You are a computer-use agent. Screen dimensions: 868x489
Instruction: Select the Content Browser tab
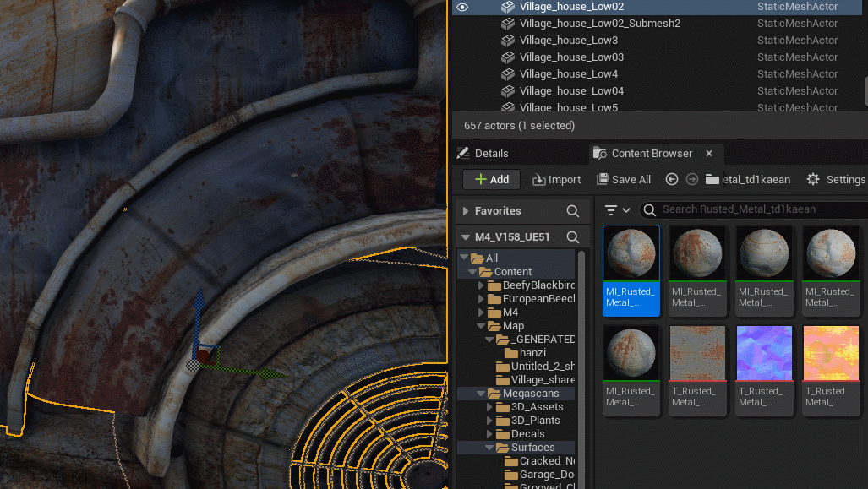click(x=651, y=153)
